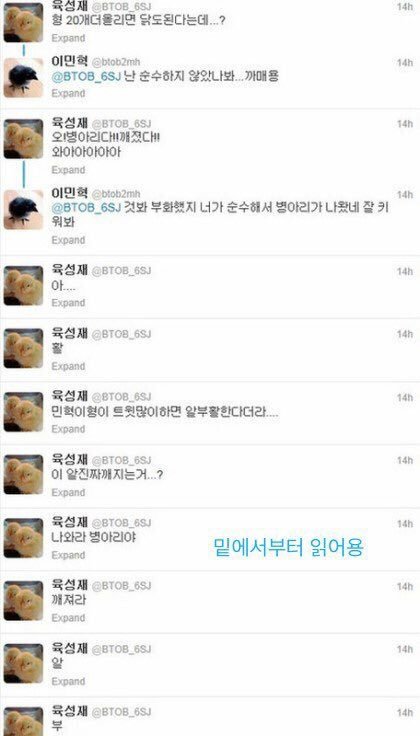Open 이민혁 profile name on '까매용' tweet
The image size is (420, 736).
pos(69,61)
